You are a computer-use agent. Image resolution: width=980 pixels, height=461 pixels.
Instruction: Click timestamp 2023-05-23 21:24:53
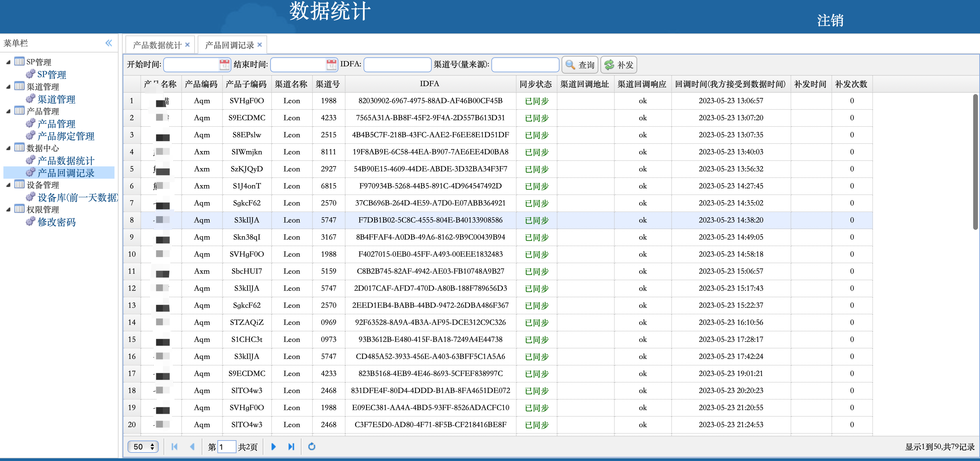[731, 424]
